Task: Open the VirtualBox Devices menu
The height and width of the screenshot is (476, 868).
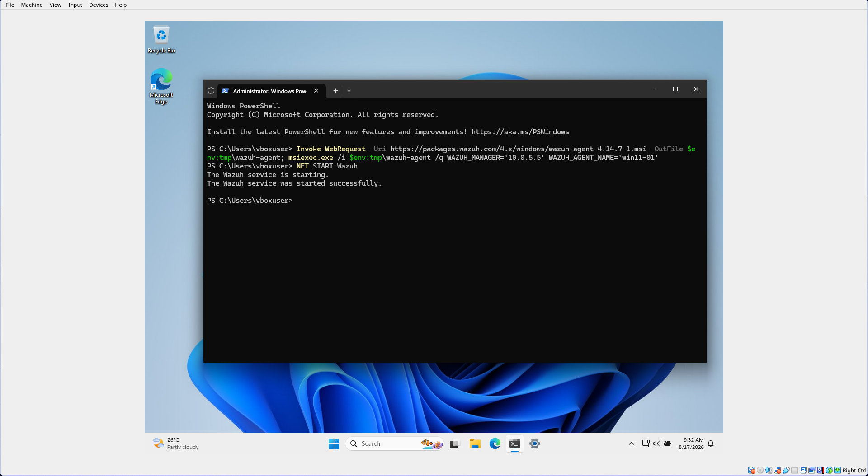Action: click(x=99, y=5)
